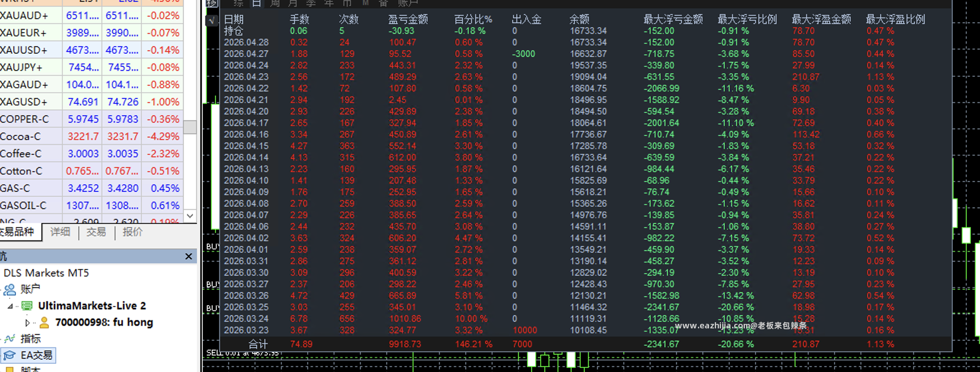Expand the 700000998: fu hong account node
Screen dimensions: 980x372
(x=27, y=322)
